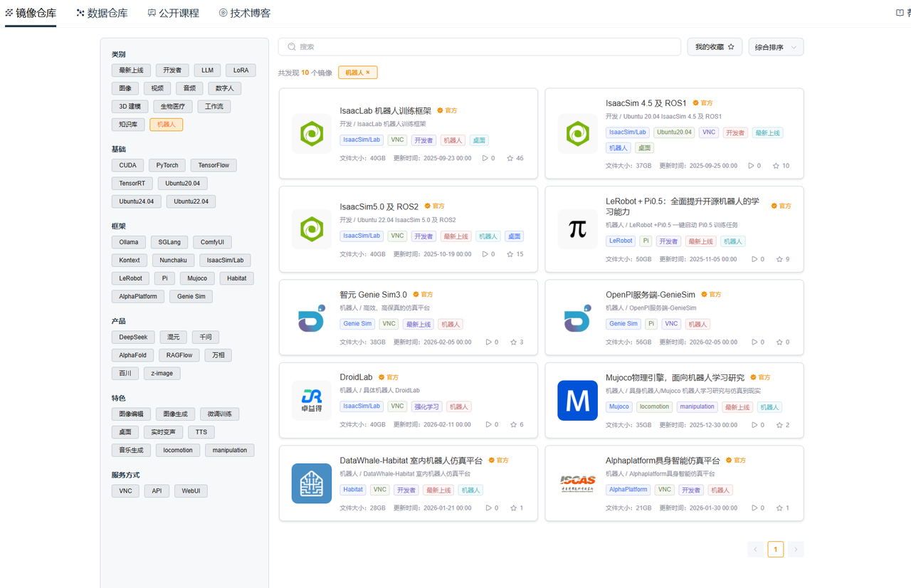The image size is (911, 588).
Task: Click the play count icon on DroidLab card
Action: point(488,425)
